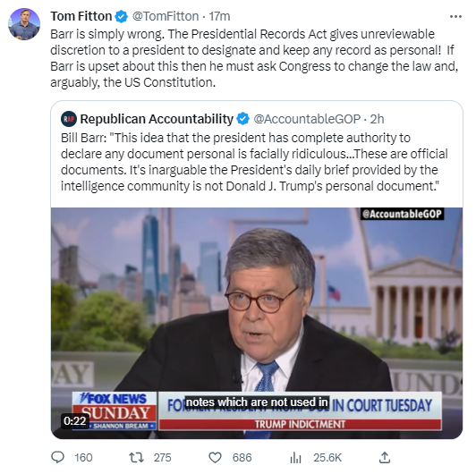Viewport: 476px width, 474px height.
Task: Click Tom Fitton's blue verified badge
Action: [122, 16]
